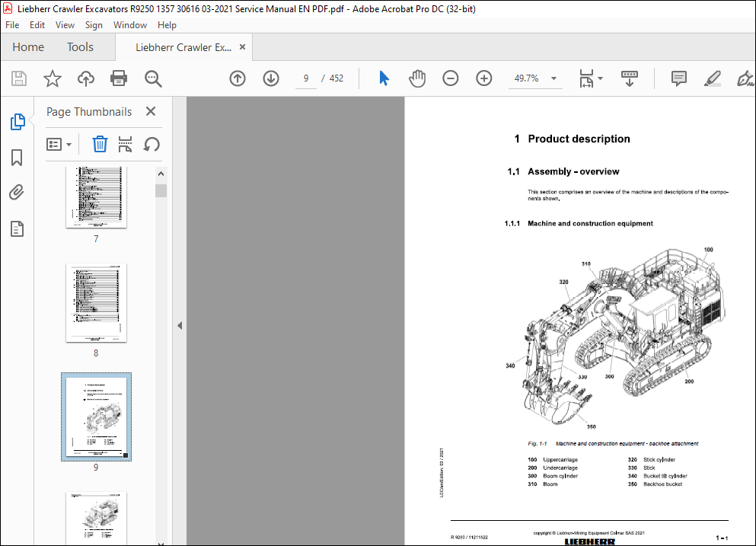Click the 'Bucket tilt cylinder' legend entry
The width and height of the screenshot is (756, 546).
tap(665, 476)
